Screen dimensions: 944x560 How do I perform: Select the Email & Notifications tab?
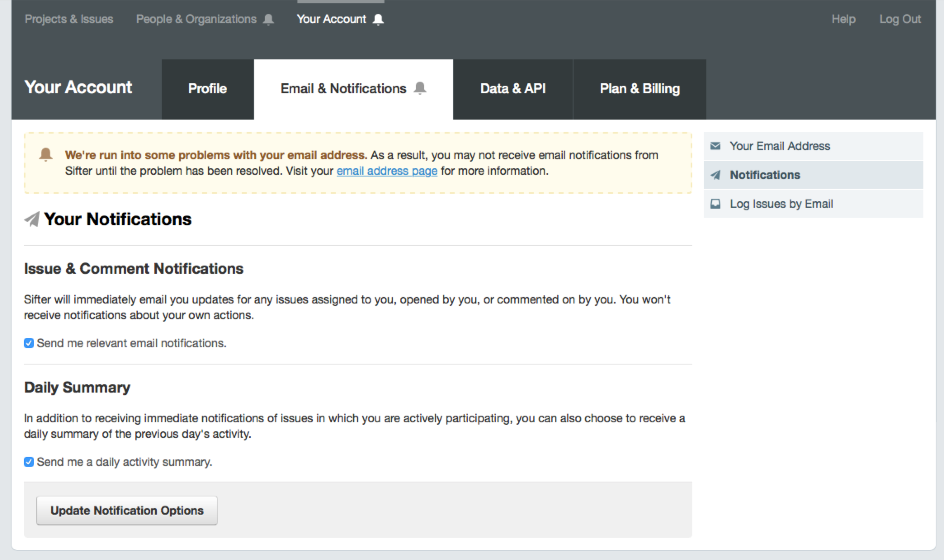[354, 89]
